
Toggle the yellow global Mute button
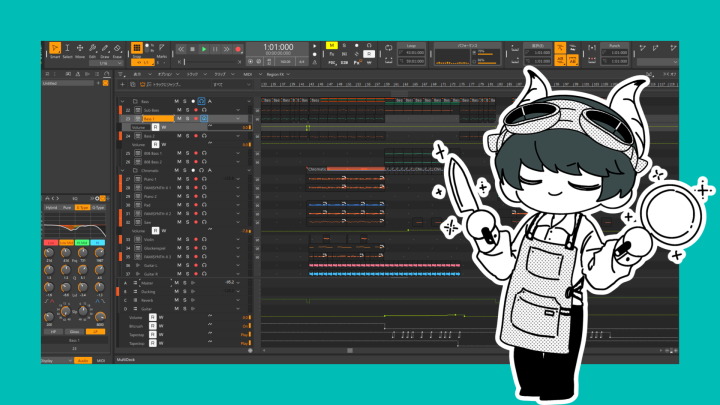coord(332,45)
